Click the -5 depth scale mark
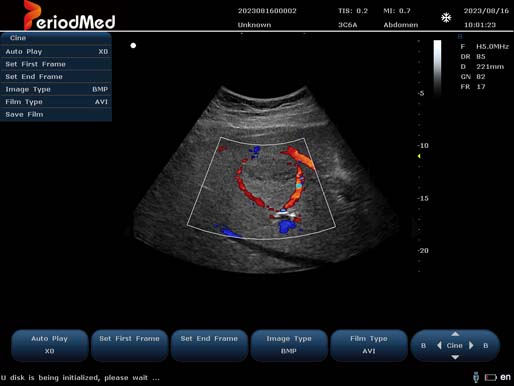Viewport: 514px width, 386px height. pyautogui.click(x=421, y=93)
